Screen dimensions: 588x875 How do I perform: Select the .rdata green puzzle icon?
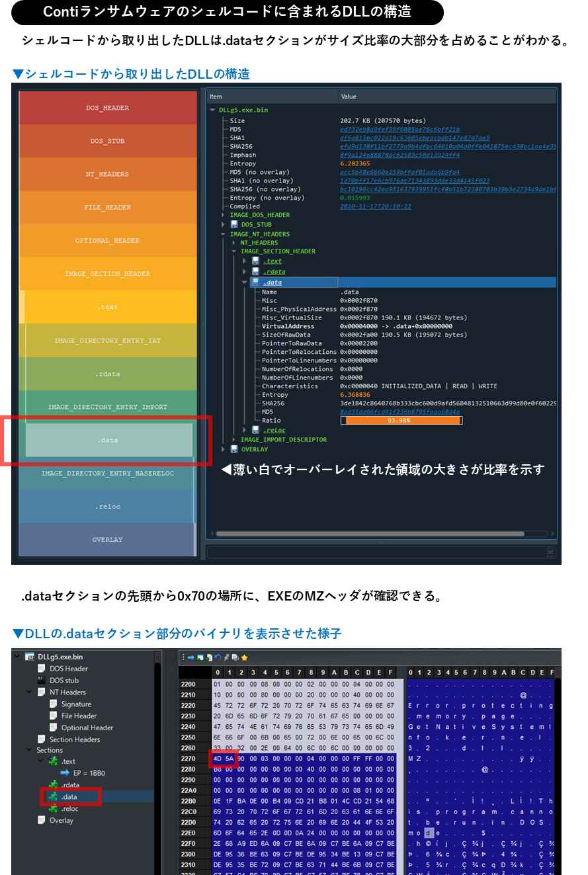(x=53, y=784)
